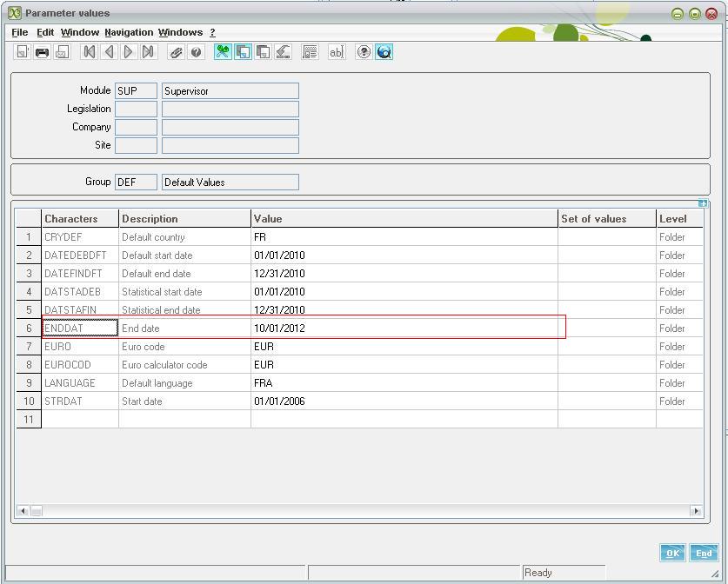Select the DATSTADEB parameter cell
Screen dimensions: 728x584
click(80, 292)
